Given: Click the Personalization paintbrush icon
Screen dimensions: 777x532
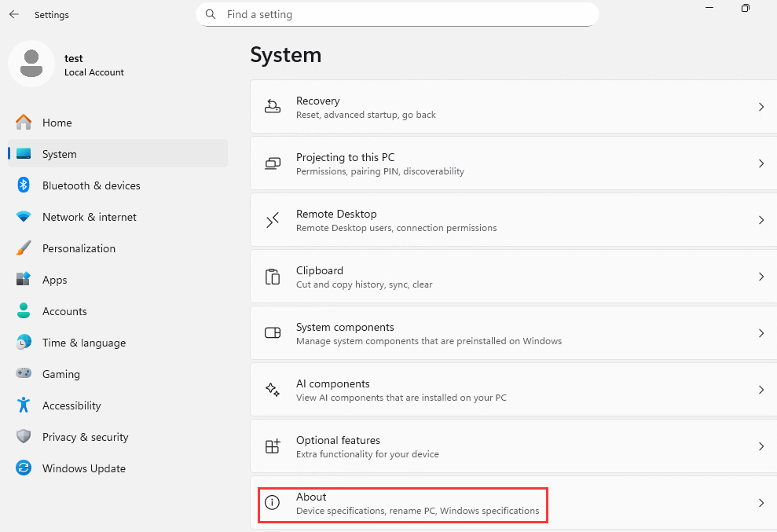Looking at the screenshot, I should 24,248.
